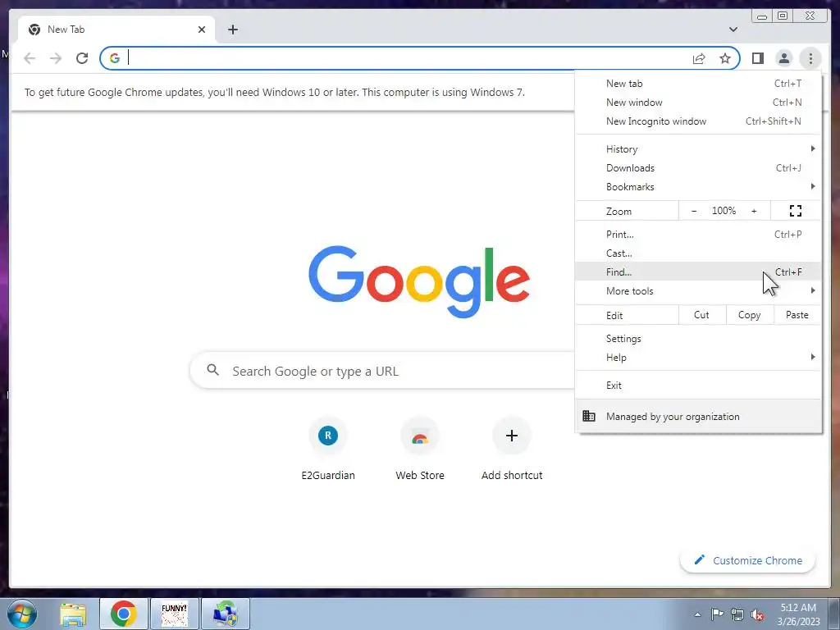The image size is (840, 630).
Task: Click the browser forward arrow
Action: pos(56,58)
